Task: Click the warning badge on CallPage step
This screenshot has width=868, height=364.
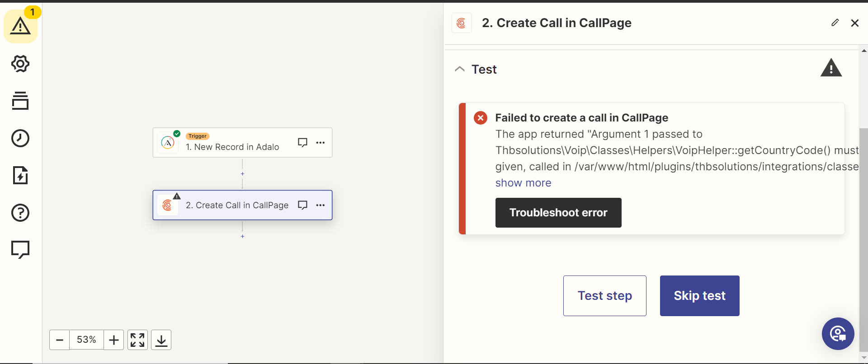Action: click(177, 196)
